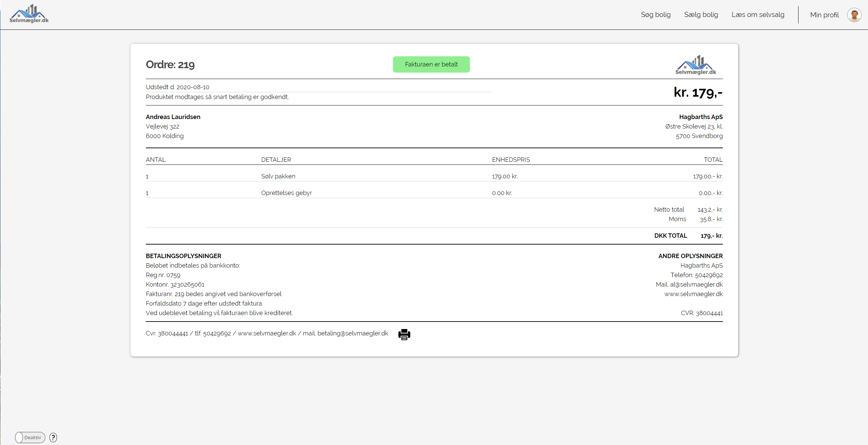Viewport: 868px width, 445px height.
Task: Click the Kontonr. 3230265061 text
Action: [175, 284]
